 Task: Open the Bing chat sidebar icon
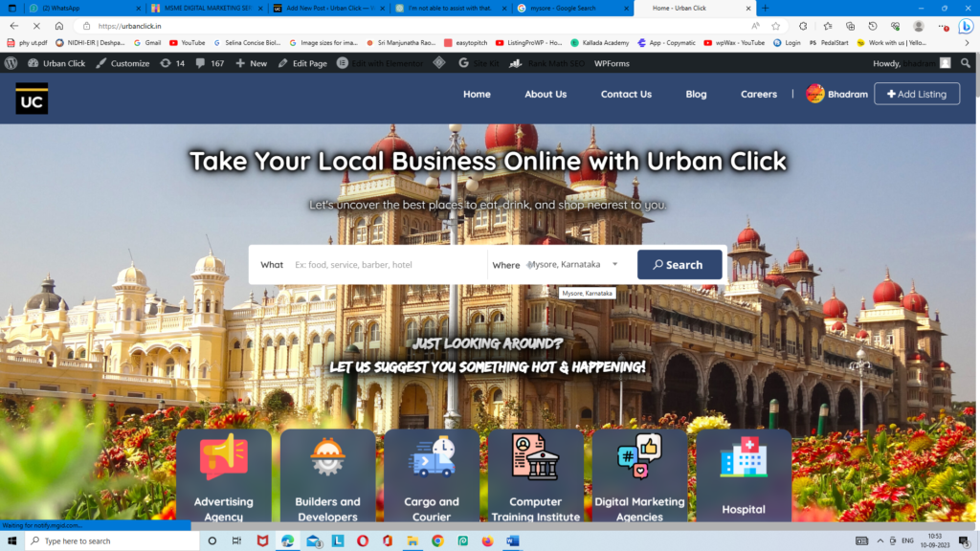tap(967, 26)
